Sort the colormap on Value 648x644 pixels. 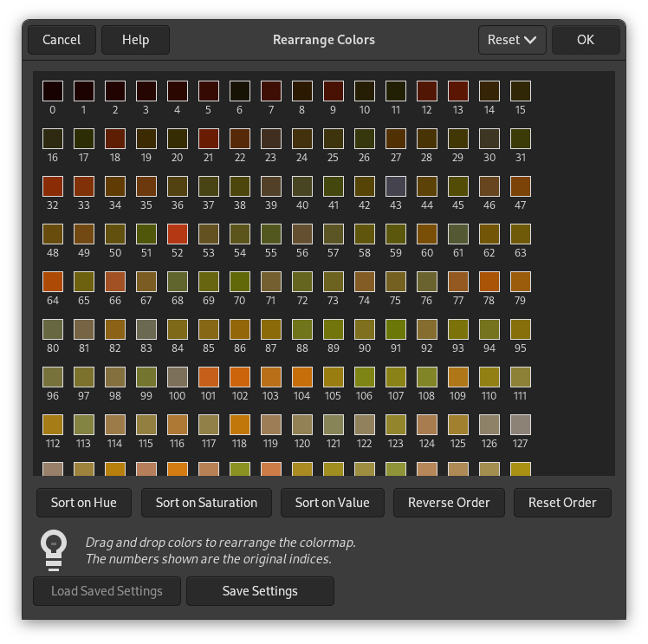(x=332, y=503)
